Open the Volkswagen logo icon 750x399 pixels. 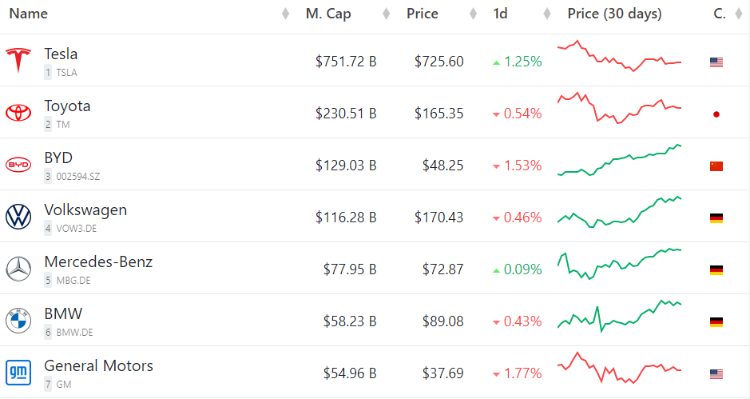pyautogui.click(x=18, y=217)
